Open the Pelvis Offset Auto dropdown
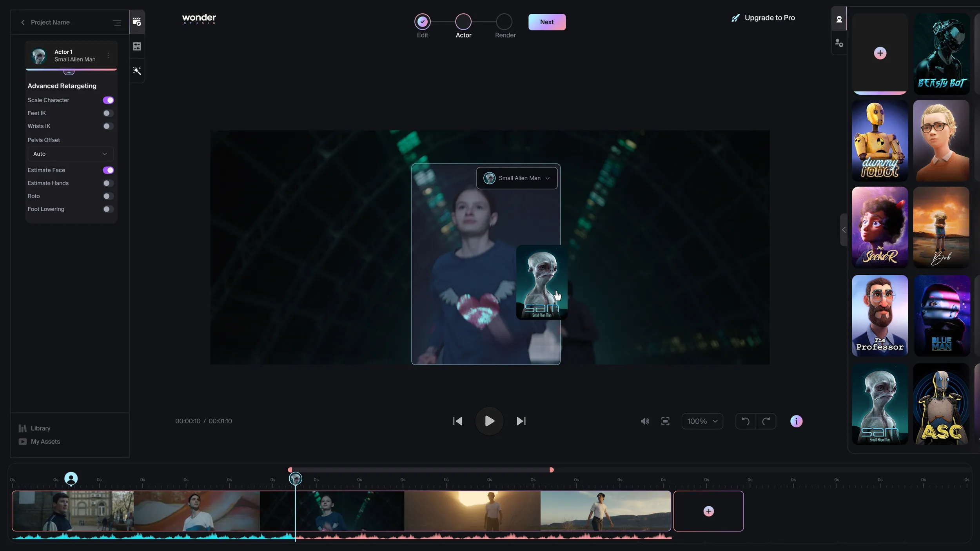Screen dimensions: 980x551 (x=71, y=154)
